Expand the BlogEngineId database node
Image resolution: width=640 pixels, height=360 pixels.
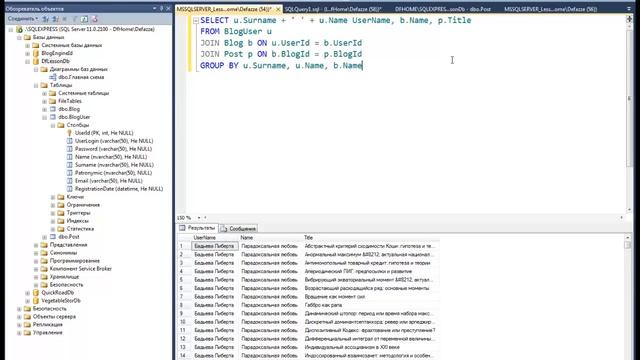[x=27, y=53]
